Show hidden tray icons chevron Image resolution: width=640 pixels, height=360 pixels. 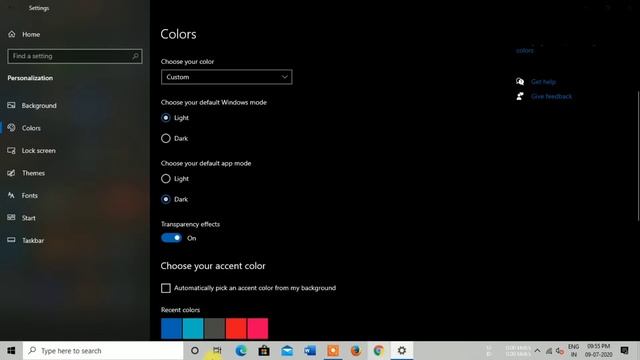click(x=538, y=351)
